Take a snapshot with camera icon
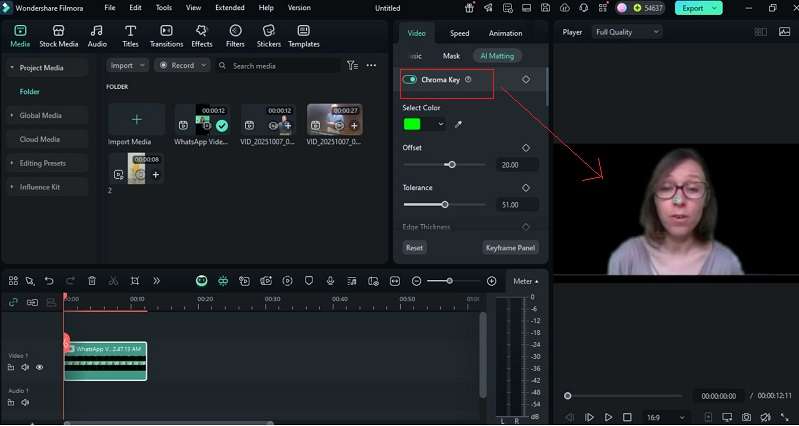 [x=747, y=417]
